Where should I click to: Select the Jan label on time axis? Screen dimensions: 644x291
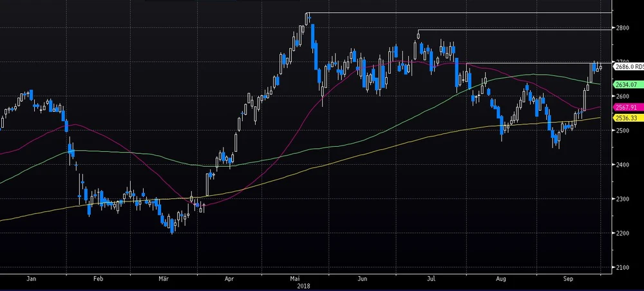tap(32, 280)
